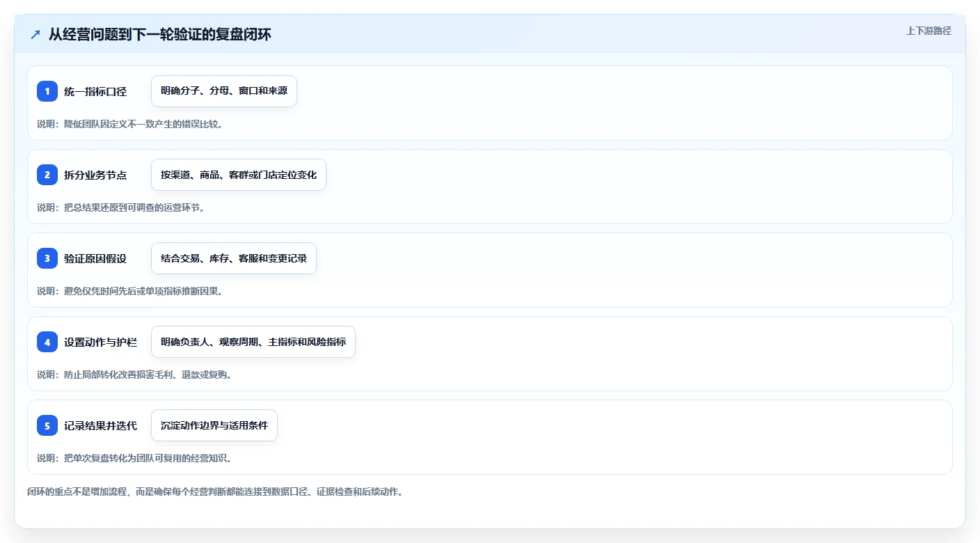Click the note 防止局部转化改善损害毛利、退款或复购

[x=148, y=375]
